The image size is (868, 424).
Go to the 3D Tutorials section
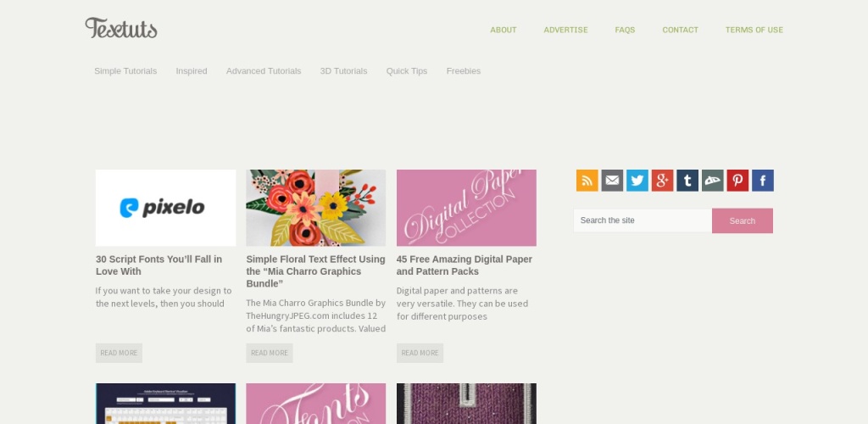click(343, 71)
